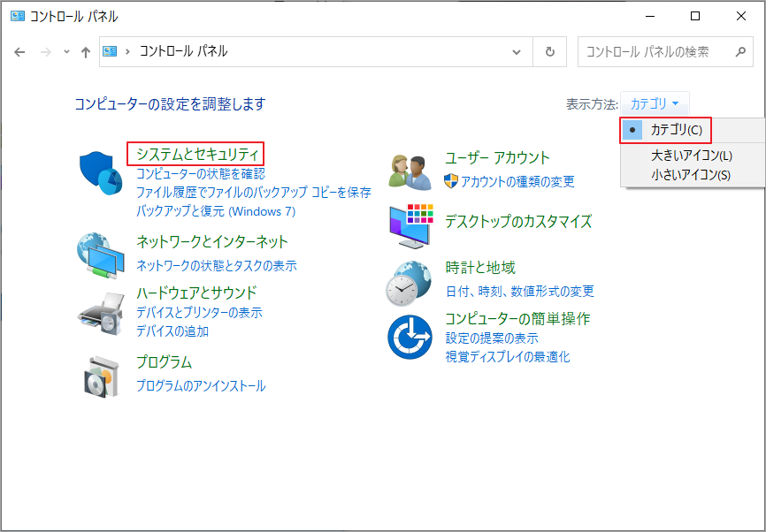The image size is (766, 532).
Task: Open ファイル履歴でファイルのバックアップ コピーを保存 link
Action: [254, 193]
